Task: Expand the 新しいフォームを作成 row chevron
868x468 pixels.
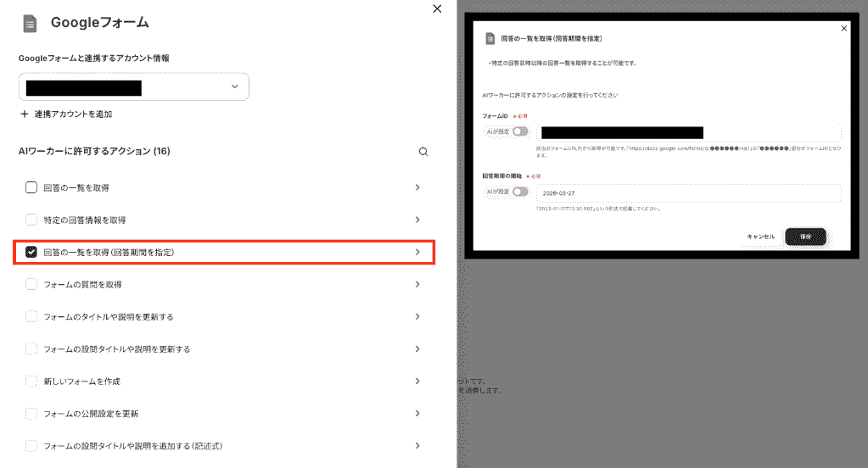Action: click(x=417, y=382)
